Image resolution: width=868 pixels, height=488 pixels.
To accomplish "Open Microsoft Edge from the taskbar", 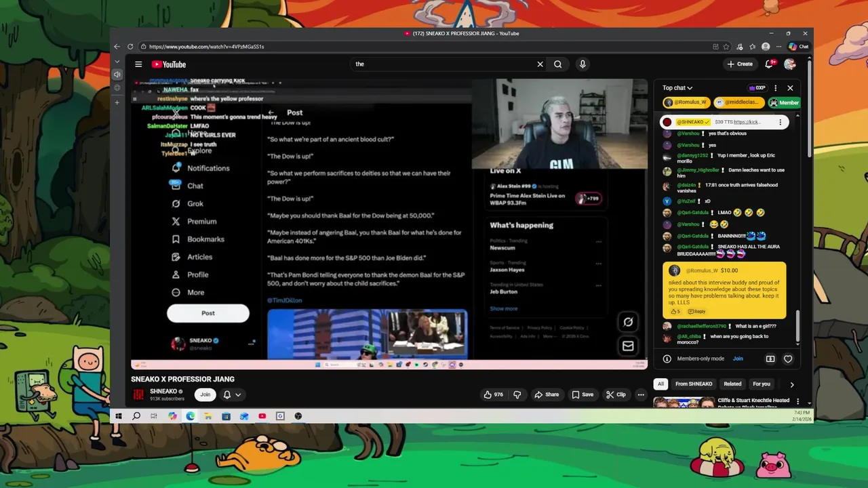I will click(x=190, y=416).
